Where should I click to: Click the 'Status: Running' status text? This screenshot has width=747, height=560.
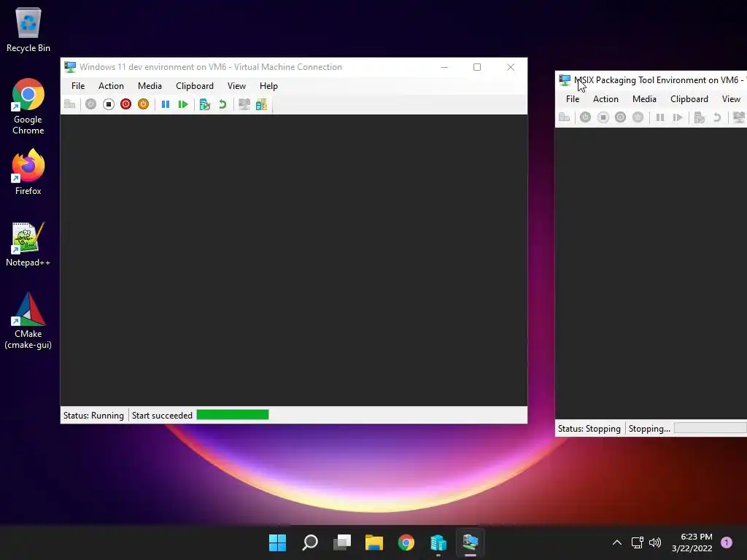[93, 415]
